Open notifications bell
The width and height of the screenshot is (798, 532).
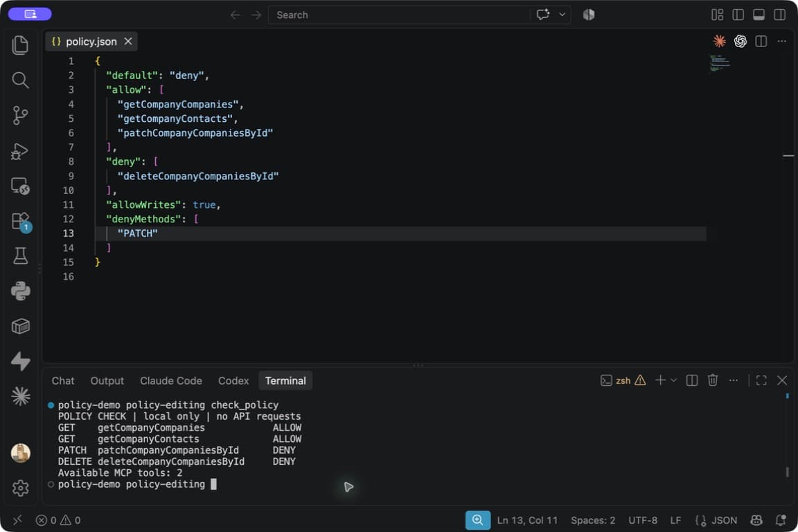780,520
